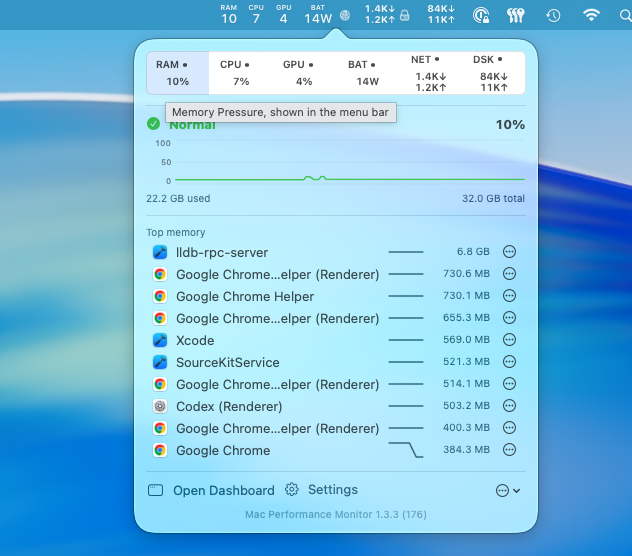632x556 pixels.
Task: Click the Settings gear icon
Action: 292,489
